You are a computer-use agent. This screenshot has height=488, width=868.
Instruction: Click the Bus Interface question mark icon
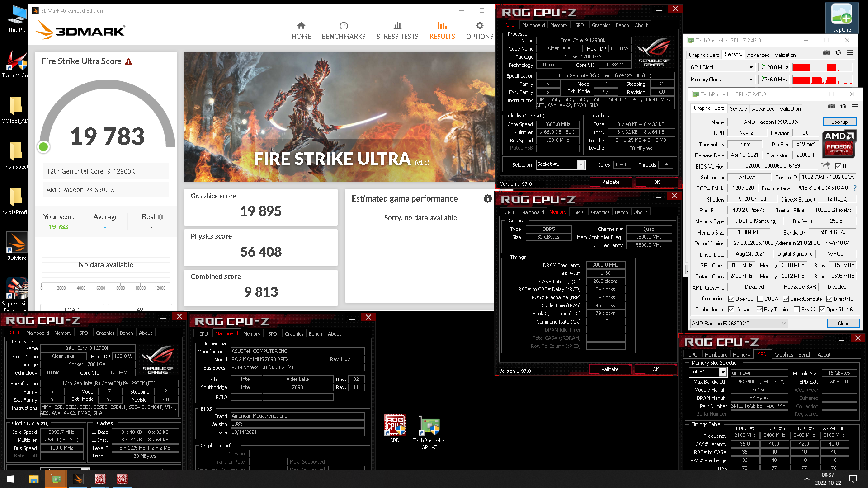pyautogui.click(x=855, y=188)
